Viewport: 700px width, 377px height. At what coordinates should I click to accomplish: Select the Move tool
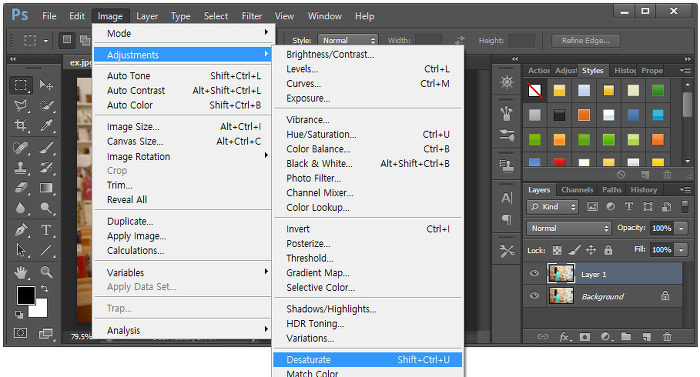(46, 85)
